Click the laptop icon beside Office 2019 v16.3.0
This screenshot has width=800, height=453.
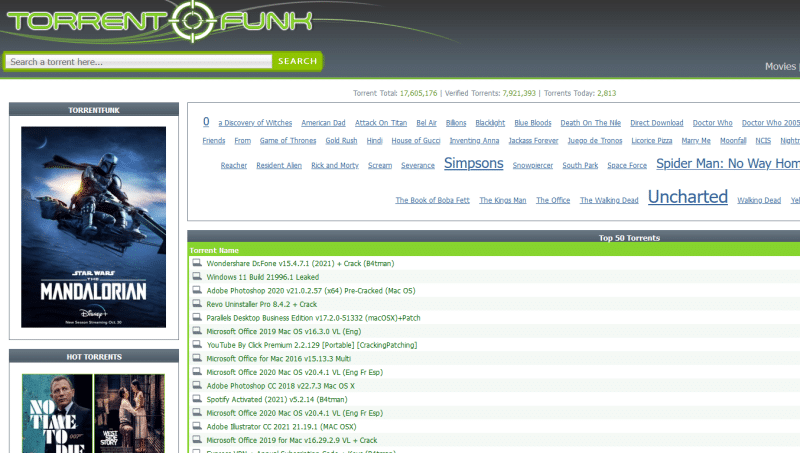pyautogui.click(x=197, y=331)
